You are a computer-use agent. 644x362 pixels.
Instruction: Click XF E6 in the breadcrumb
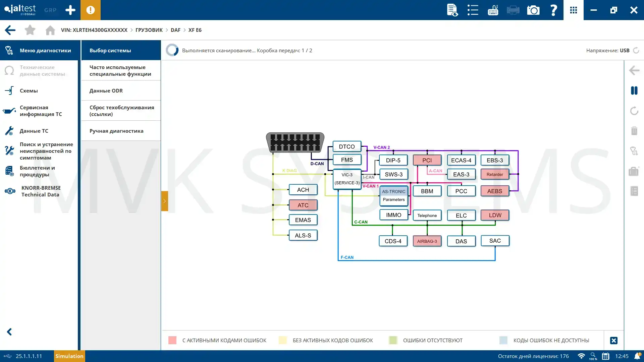click(195, 30)
